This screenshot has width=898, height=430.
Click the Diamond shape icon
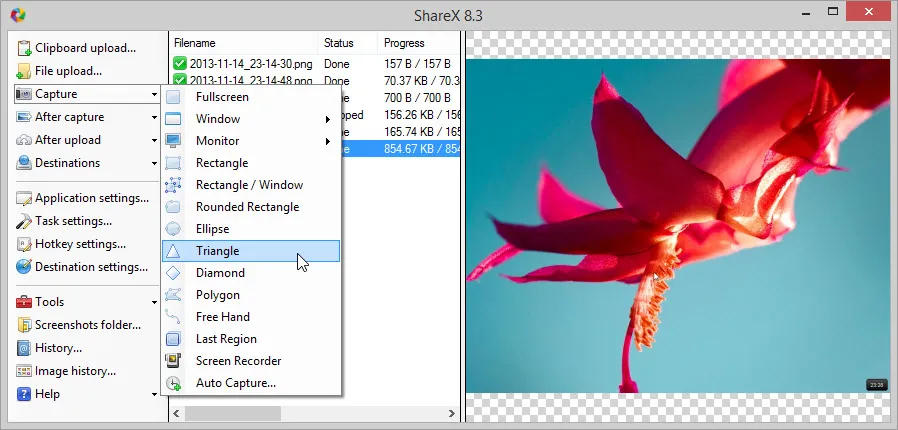[173, 273]
